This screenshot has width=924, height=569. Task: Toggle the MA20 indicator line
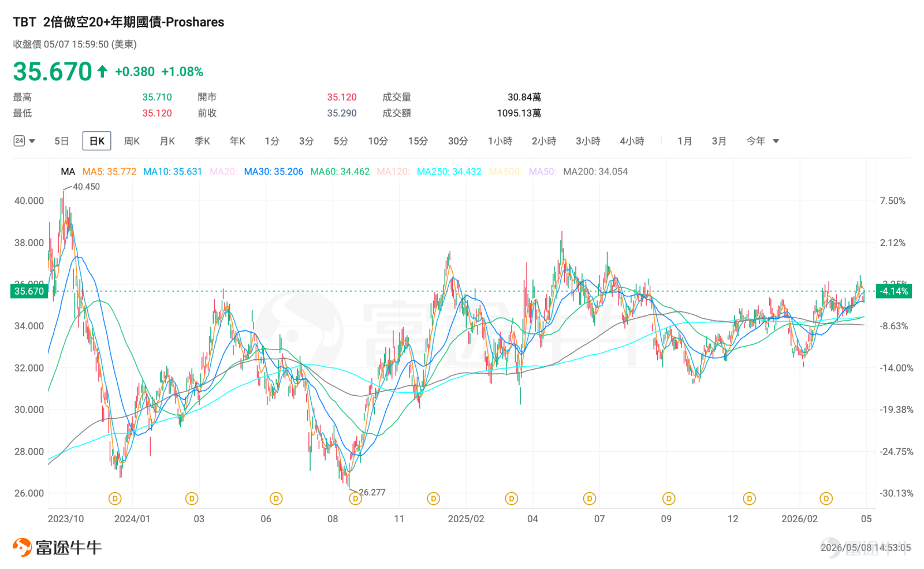(x=223, y=172)
